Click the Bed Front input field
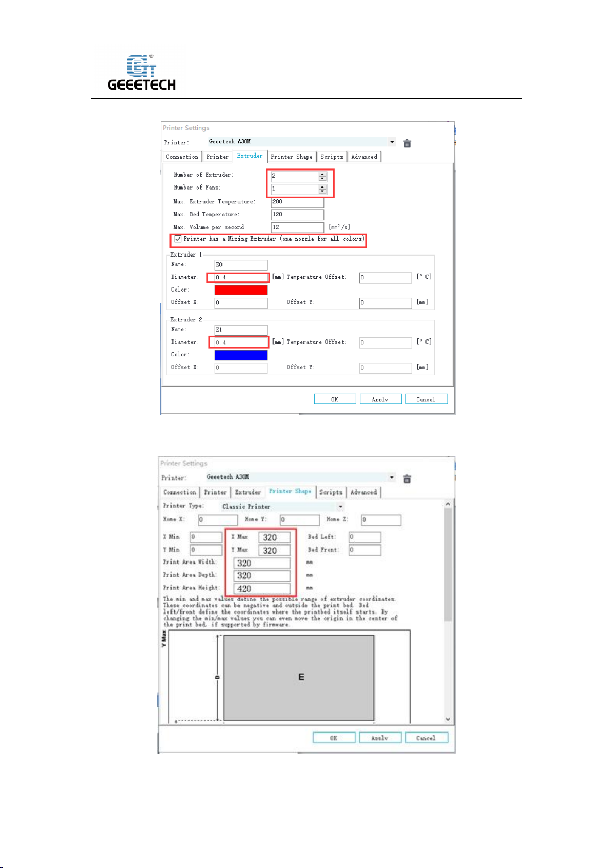Viewport: 614px width, 868px height. click(365, 550)
